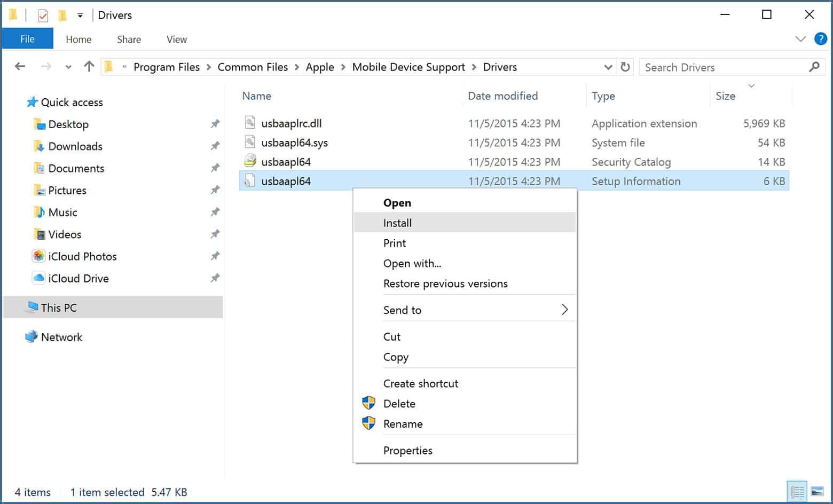
Task: Choose Open from the context menu
Action: click(x=465, y=203)
